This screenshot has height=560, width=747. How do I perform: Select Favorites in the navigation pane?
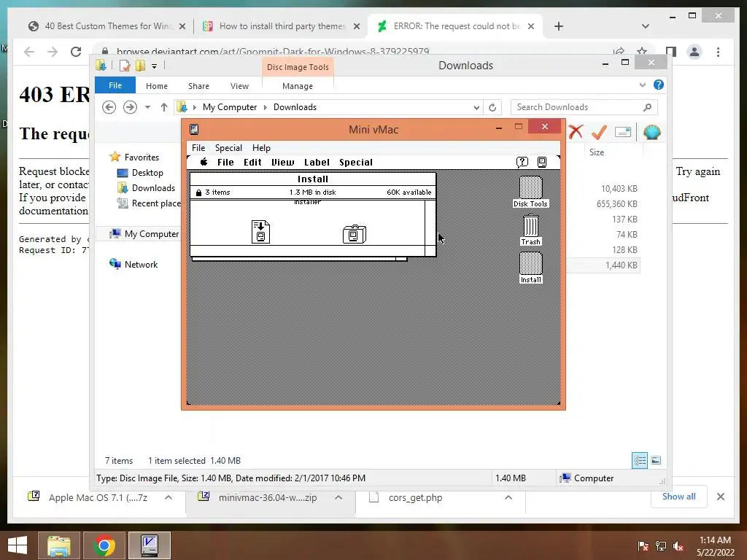(142, 157)
